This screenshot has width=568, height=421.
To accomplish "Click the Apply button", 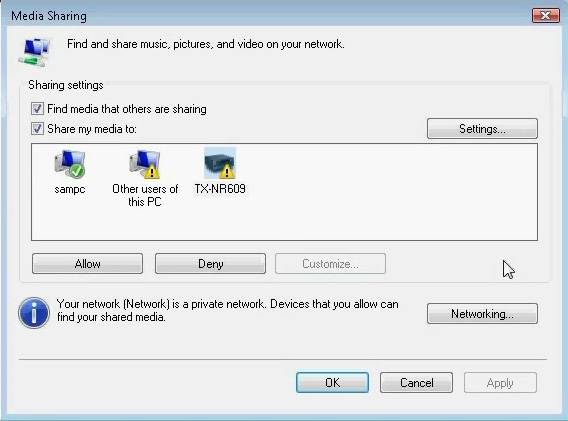I will pyautogui.click(x=500, y=383).
